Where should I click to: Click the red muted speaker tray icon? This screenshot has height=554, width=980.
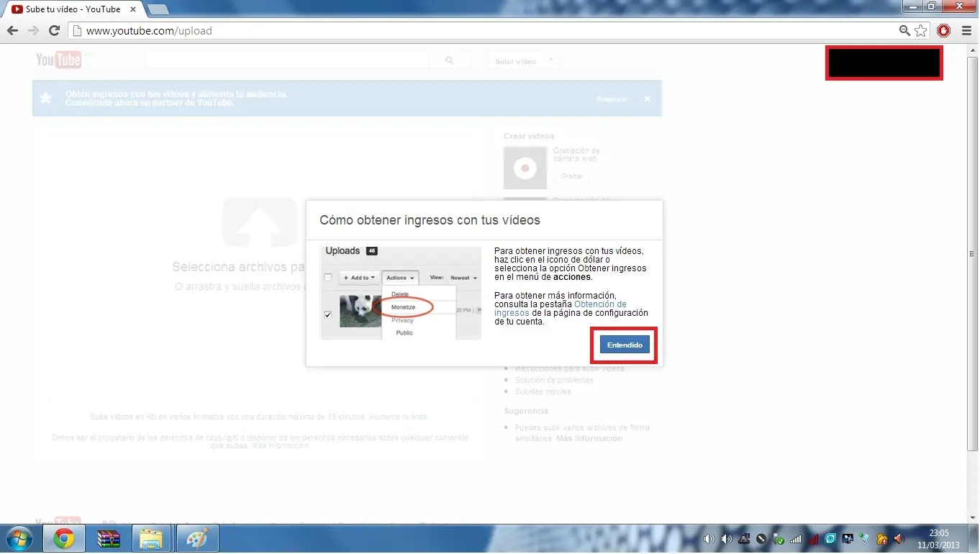coord(899,539)
